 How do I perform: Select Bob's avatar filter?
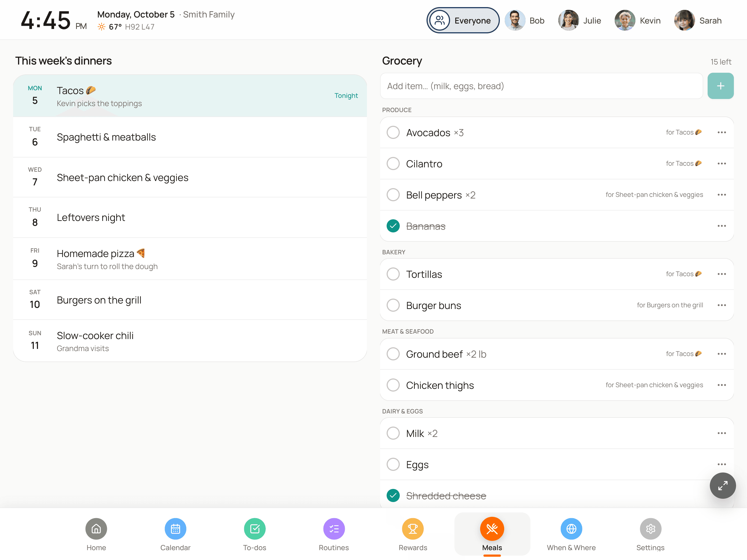pos(515,21)
